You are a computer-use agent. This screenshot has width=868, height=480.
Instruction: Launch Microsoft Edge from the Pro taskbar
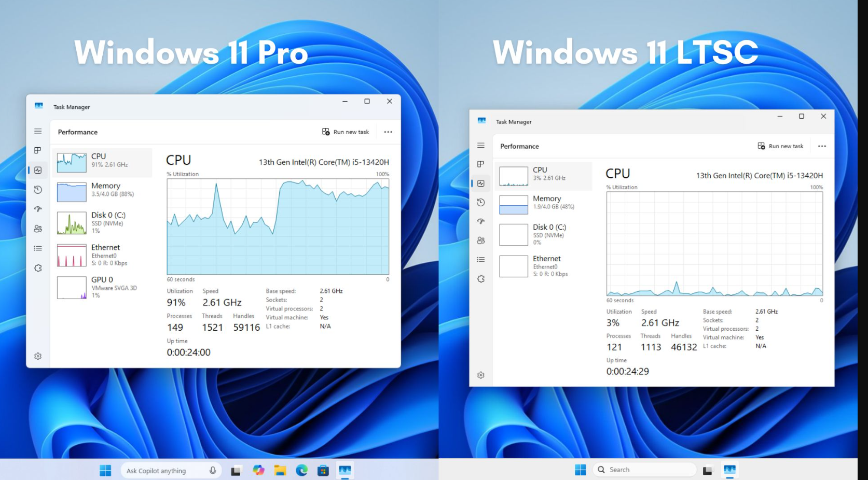(x=301, y=470)
